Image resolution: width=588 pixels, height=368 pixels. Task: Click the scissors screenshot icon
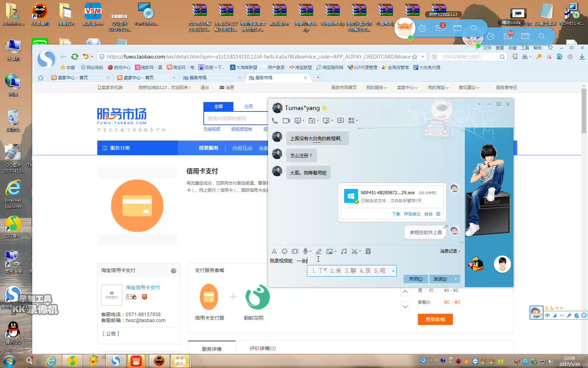[x=355, y=251]
